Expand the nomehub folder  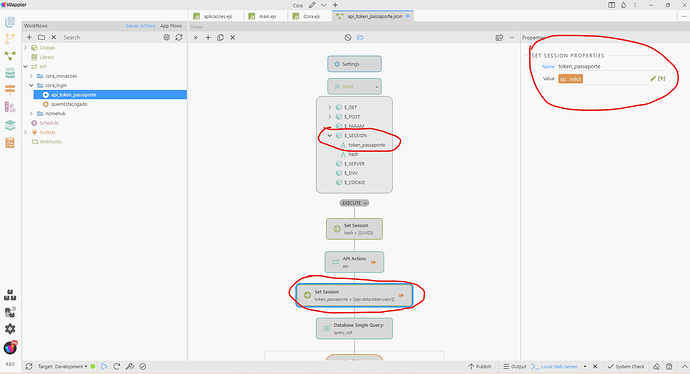(31, 114)
